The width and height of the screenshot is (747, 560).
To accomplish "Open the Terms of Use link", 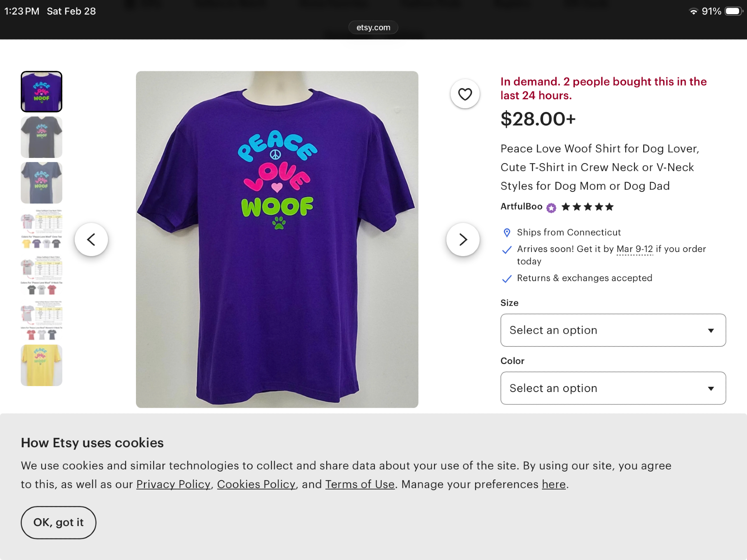I will click(360, 484).
